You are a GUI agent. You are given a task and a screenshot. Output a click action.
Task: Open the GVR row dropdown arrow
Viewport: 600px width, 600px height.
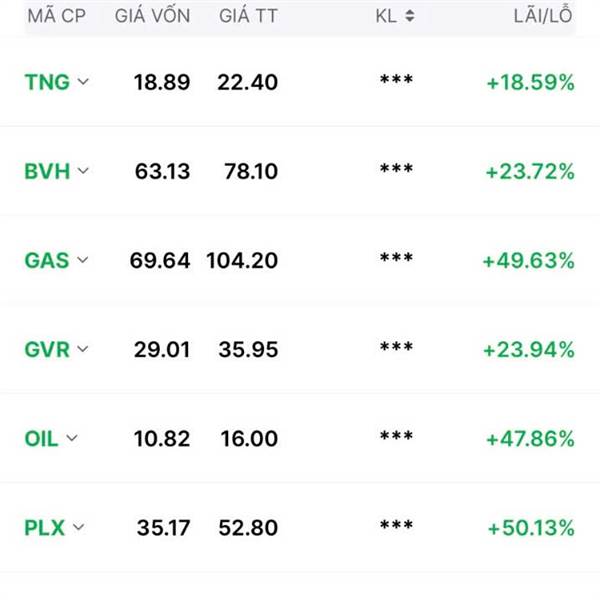[83, 349]
